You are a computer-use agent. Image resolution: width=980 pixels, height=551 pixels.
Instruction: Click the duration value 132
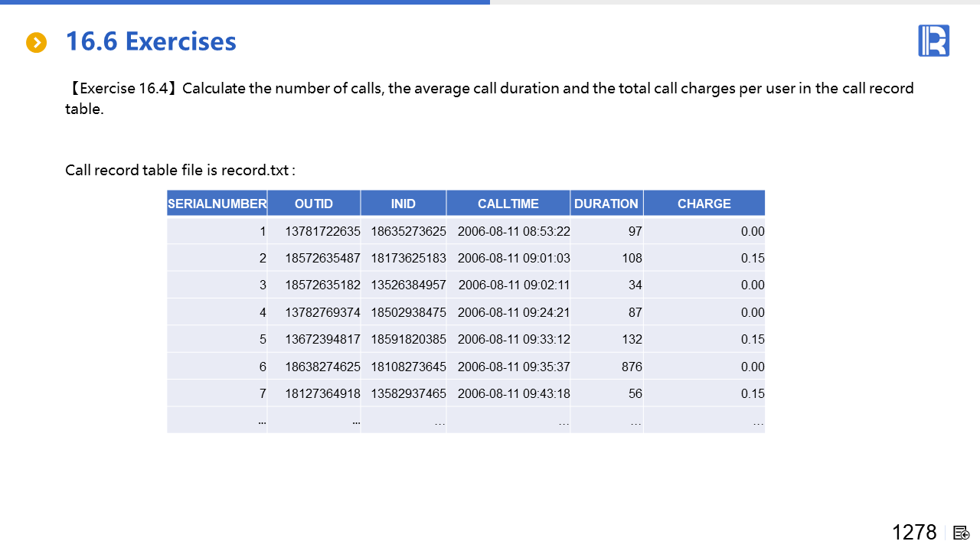click(x=632, y=340)
